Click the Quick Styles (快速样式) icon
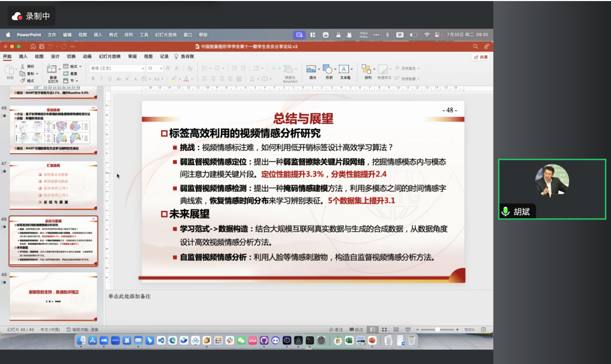The image size is (611, 364). (x=382, y=70)
